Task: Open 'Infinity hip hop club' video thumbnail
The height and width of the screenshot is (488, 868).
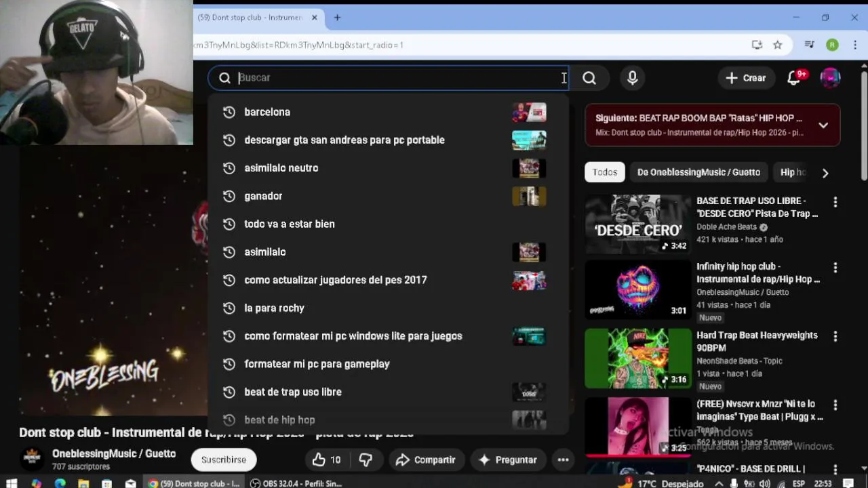Action: 638,290
